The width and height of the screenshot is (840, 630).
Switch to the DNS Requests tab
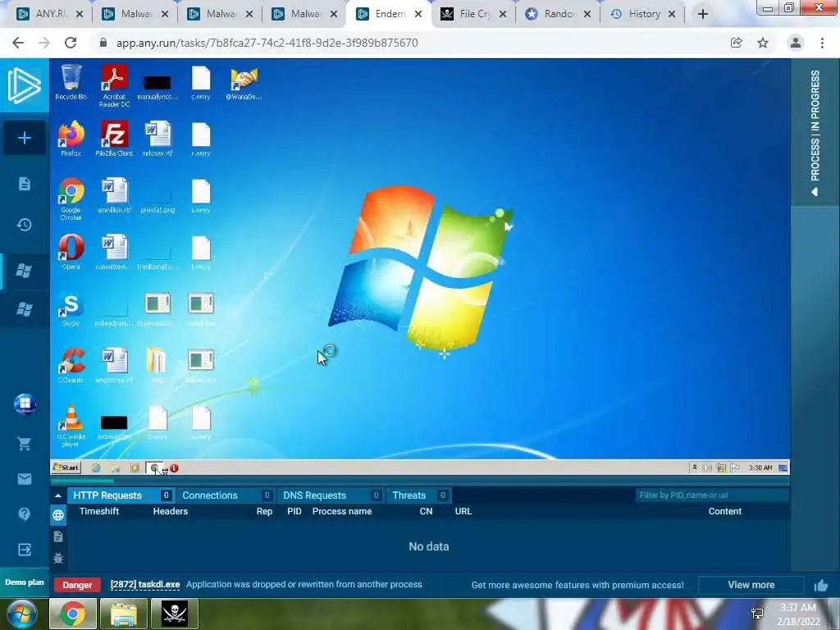331,495
